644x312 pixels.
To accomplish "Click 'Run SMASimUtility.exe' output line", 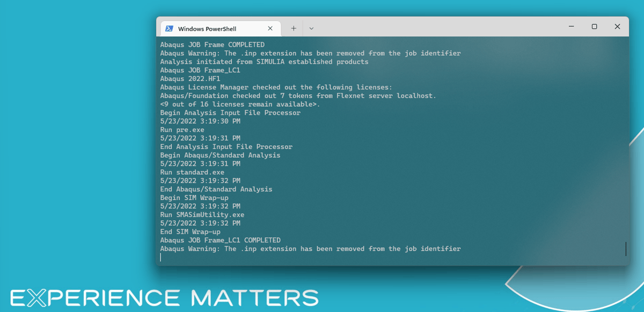I will point(202,215).
